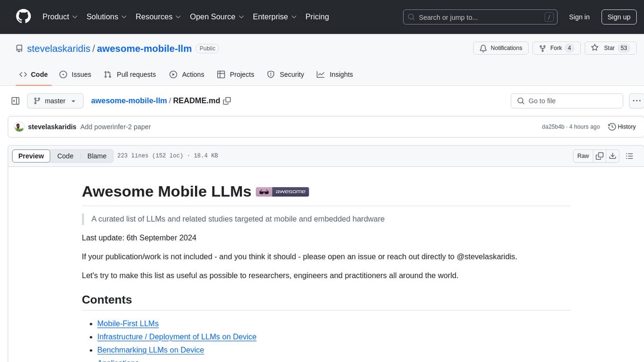This screenshot has height=362, width=644.
Task: Go to Mobile-First LLMs section
Action: (128, 324)
